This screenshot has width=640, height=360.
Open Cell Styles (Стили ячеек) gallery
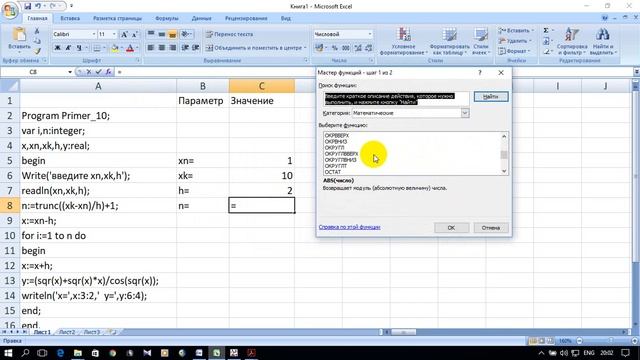[481, 42]
